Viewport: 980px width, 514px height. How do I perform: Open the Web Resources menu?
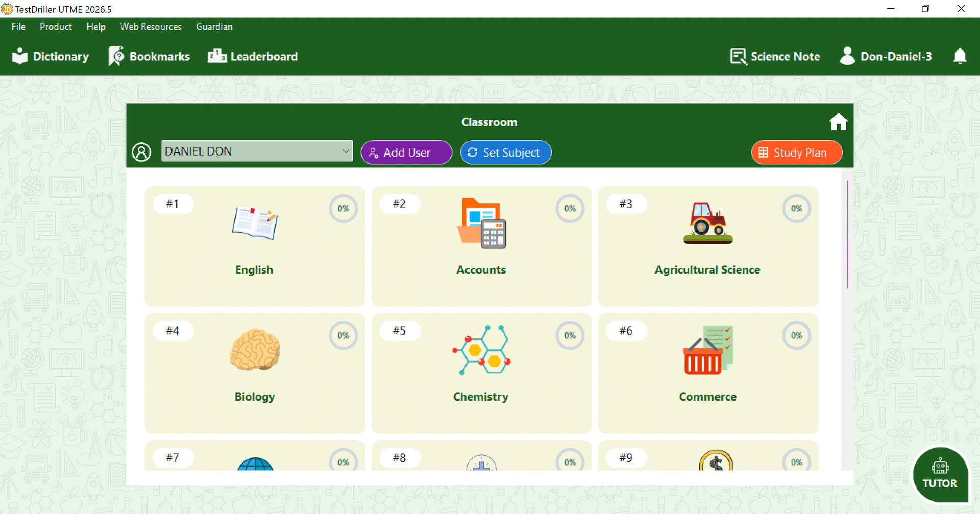151,27
